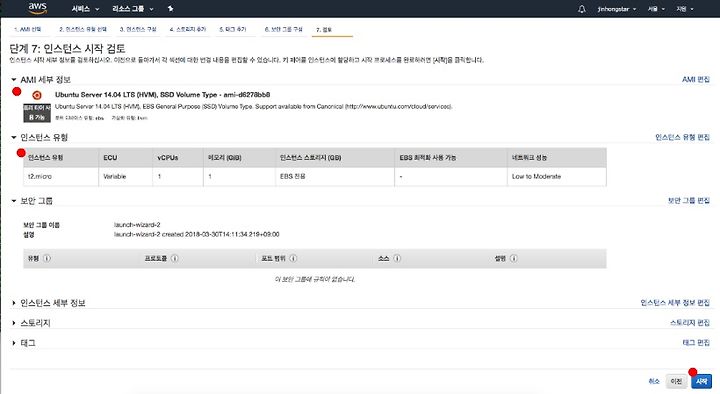Click the 취소 cancel link

point(654,381)
